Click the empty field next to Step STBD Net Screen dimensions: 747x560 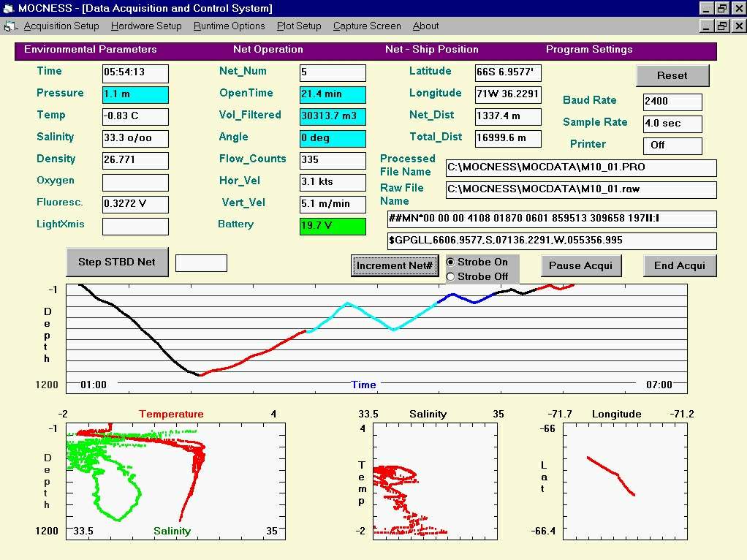click(x=201, y=263)
